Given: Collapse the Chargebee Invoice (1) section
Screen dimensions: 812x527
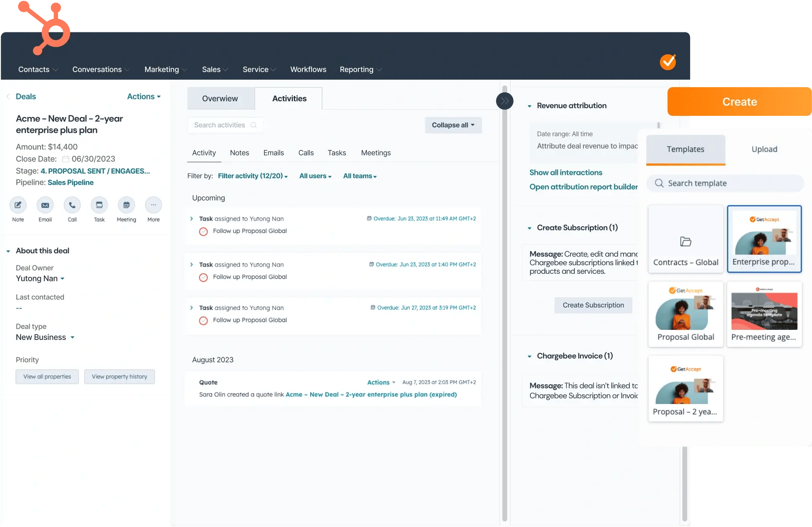Looking at the screenshot, I should click(x=530, y=356).
